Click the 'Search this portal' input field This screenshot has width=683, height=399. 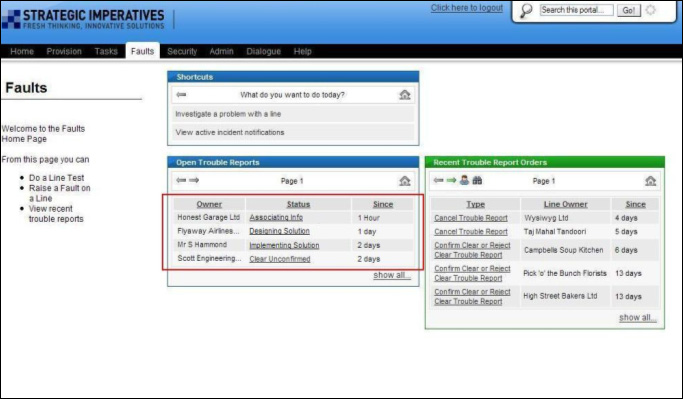pyautogui.click(x=576, y=10)
